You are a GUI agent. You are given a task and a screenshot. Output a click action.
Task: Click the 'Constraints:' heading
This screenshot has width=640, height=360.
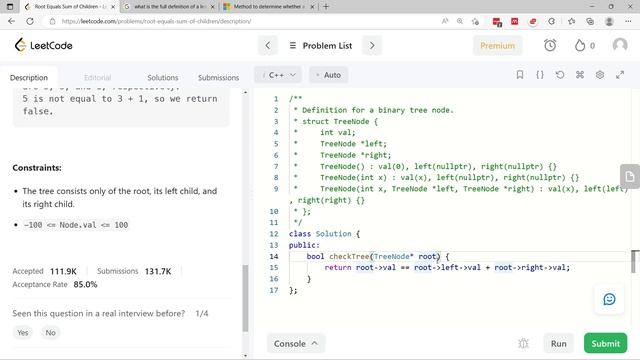[37, 168]
